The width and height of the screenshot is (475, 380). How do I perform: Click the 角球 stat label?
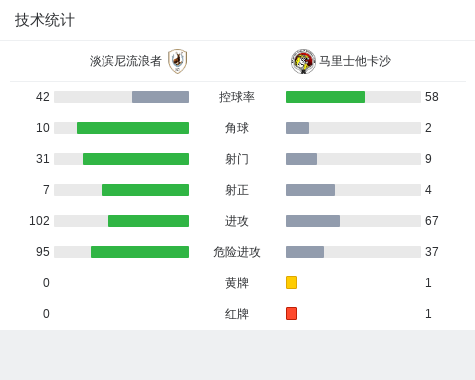pos(237,128)
